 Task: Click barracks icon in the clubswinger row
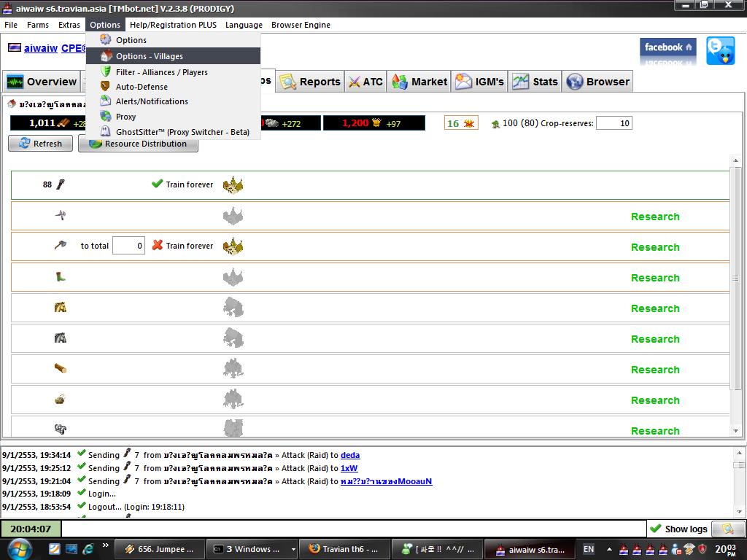233,184
